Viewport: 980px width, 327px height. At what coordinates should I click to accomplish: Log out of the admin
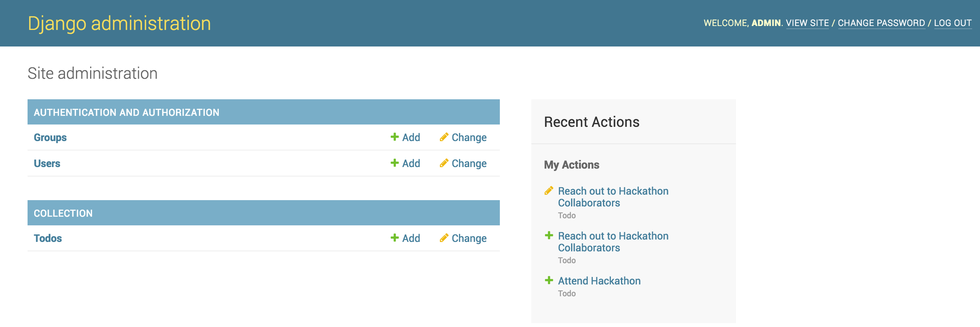point(952,23)
